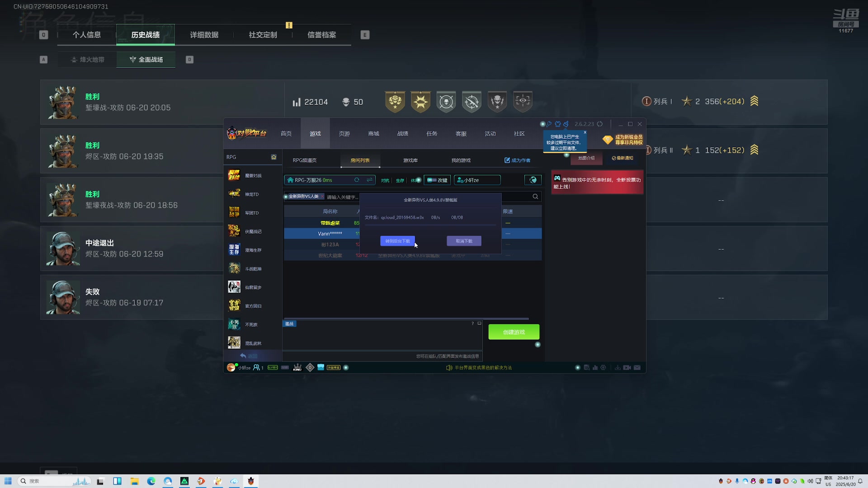Toggle the 改键 ON switch
The width and height of the screenshot is (868, 488).
pos(432,180)
